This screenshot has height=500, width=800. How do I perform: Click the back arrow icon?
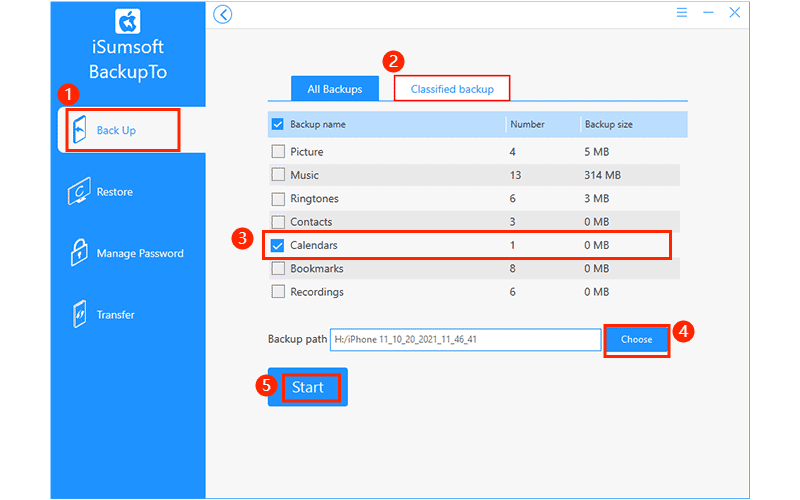(x=222, y=14)
